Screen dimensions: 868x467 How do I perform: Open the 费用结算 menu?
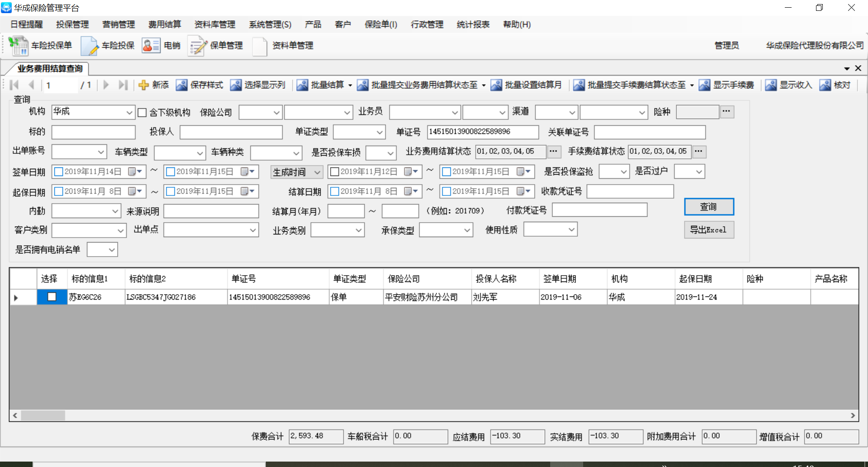click(165, 24)
